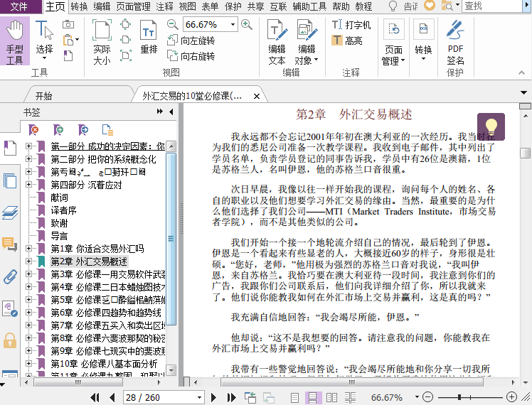
Task: Go to the first page button
Action: tap(95, 397)
